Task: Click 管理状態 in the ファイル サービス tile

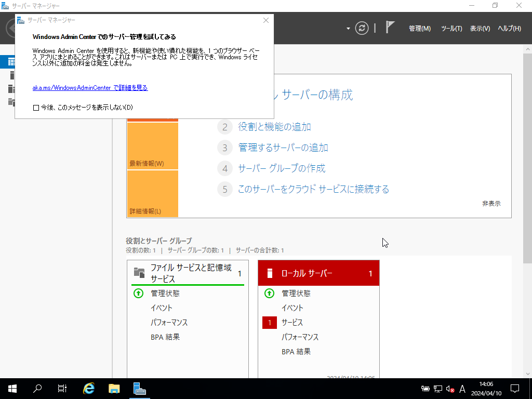Action: [x=165, y=293]
